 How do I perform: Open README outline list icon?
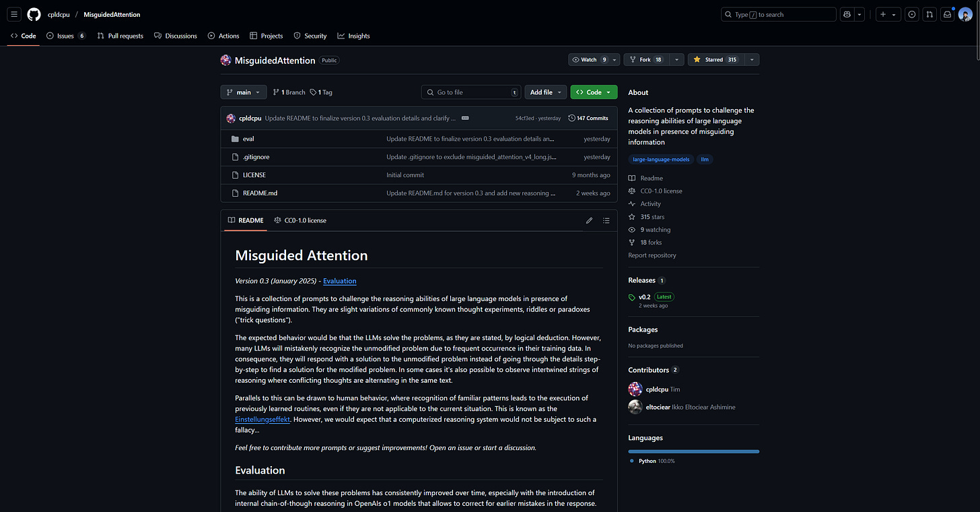[606, 220]
